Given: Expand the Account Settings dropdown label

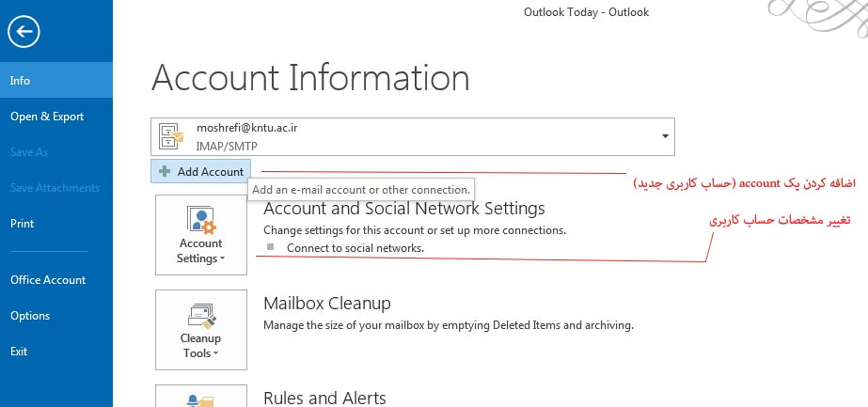Looking at the screenshot, I should (x=200, y=251).
